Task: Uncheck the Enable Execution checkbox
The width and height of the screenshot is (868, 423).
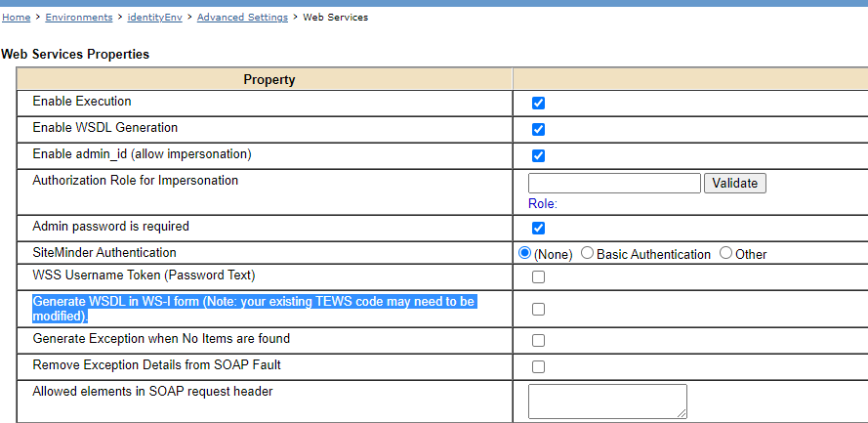Action: click(538, 103)
